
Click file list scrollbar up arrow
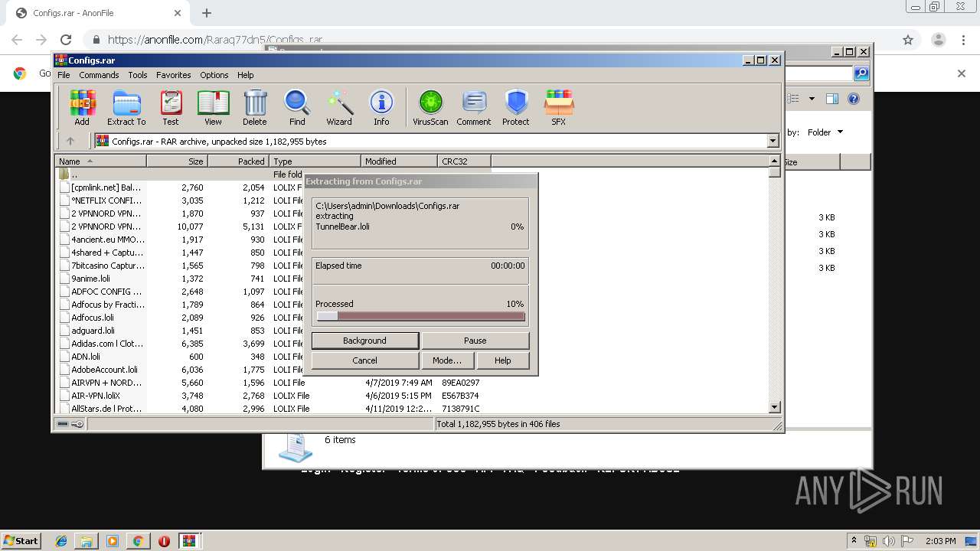tap(774, 161)
